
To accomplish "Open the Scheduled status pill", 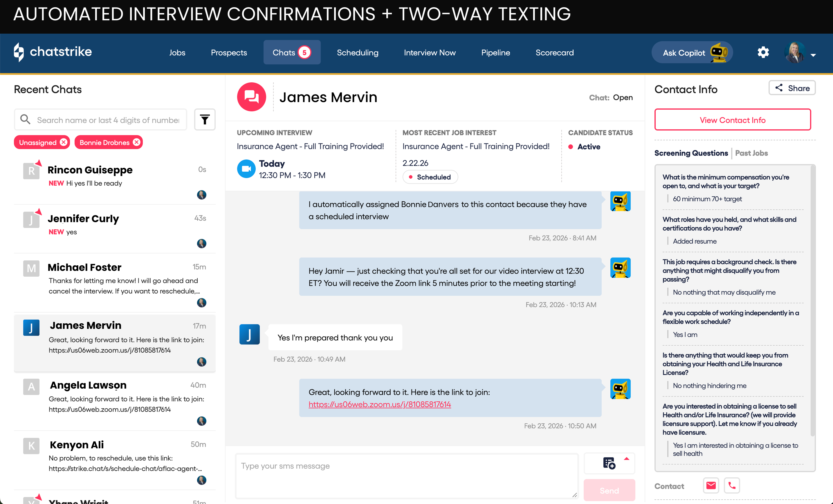I will (430, 177).
